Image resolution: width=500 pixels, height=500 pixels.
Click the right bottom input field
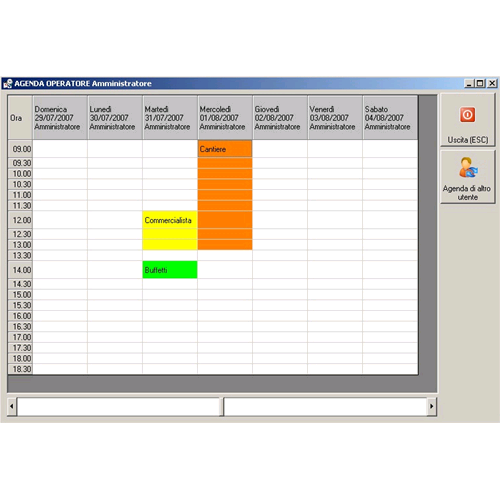[x=325, y=406]
